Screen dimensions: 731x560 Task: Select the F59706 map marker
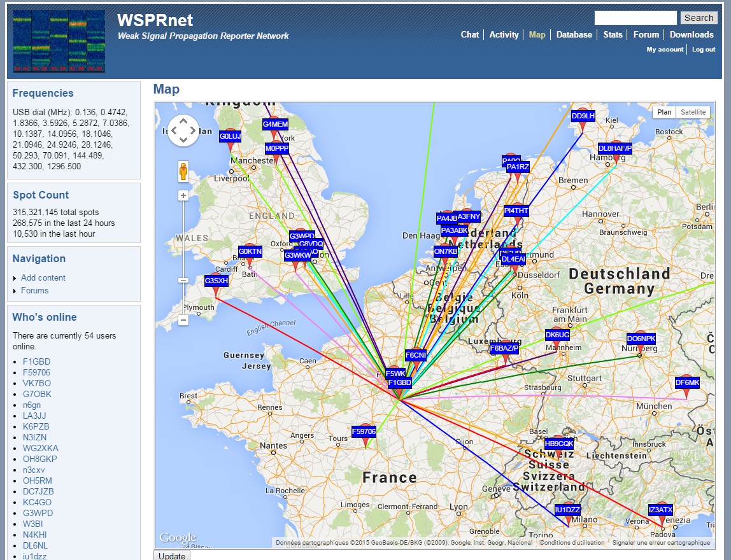coord(364,431)
